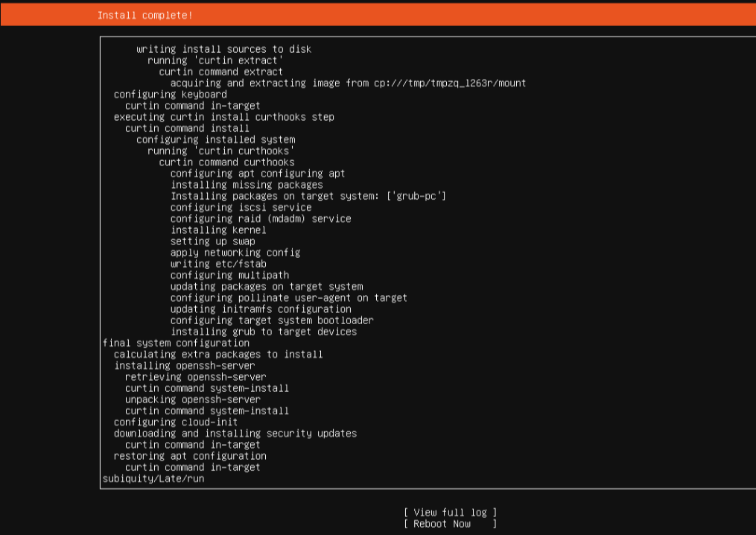
Task: Click the Install complete! header title
Action: coord(144,15)
